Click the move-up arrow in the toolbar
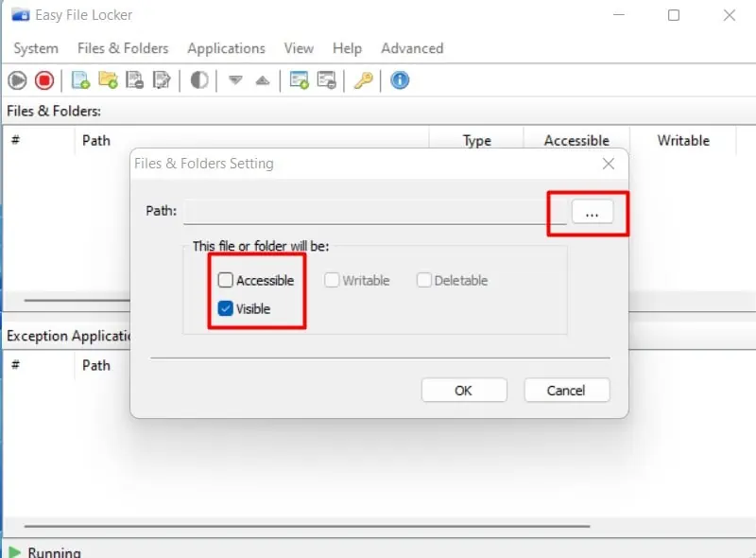 (x=262, y=80)
